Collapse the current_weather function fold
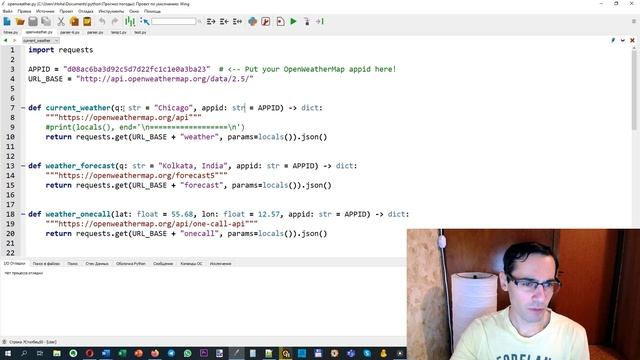 pyautogui.click(x=23, y=108)
